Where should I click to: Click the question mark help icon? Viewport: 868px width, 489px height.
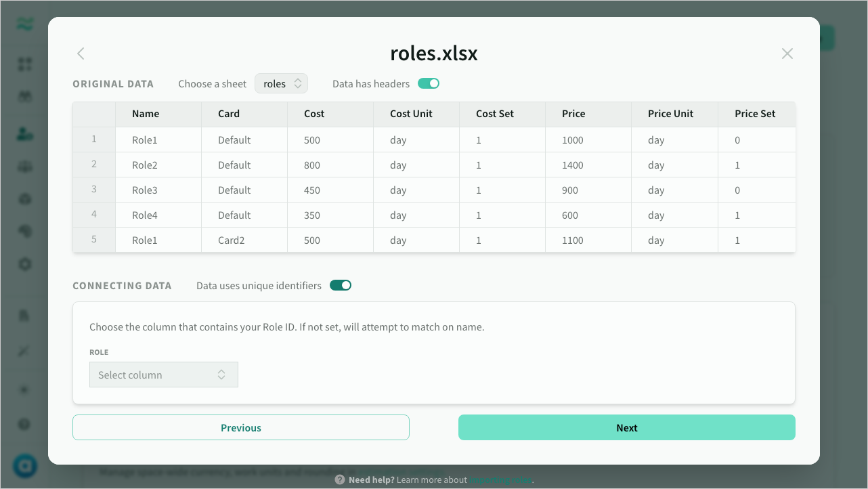[340, 480]
